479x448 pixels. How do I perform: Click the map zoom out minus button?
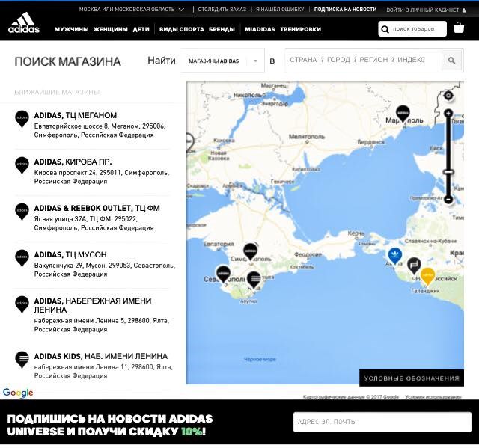click(448, 199)
